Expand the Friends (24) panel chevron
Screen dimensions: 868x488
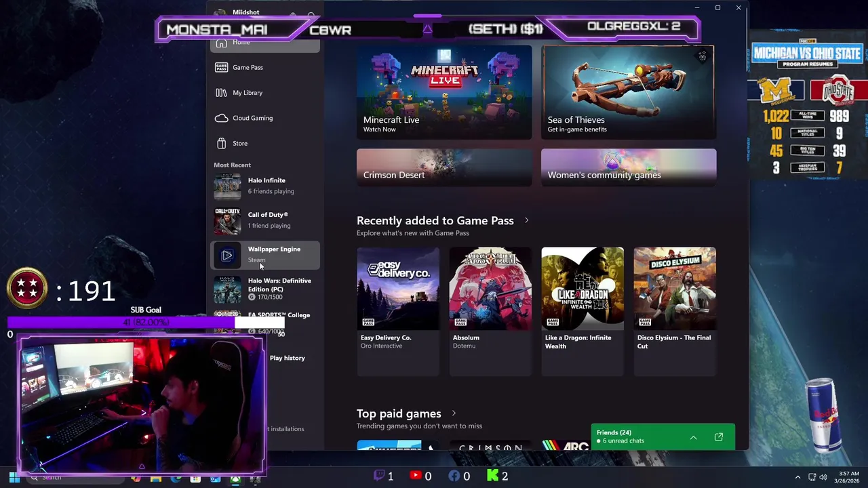point(693,438)
